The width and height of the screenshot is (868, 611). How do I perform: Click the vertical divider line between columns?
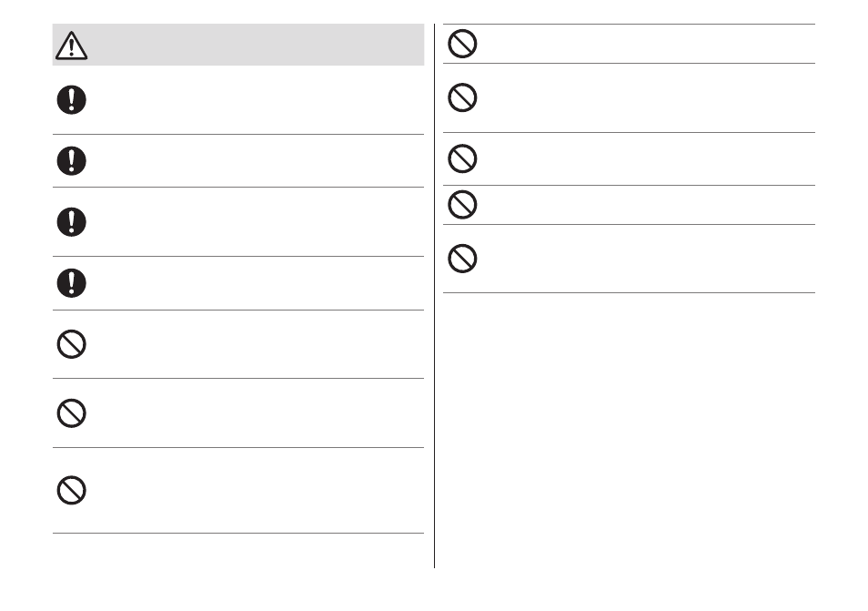[x=435, y=296]
